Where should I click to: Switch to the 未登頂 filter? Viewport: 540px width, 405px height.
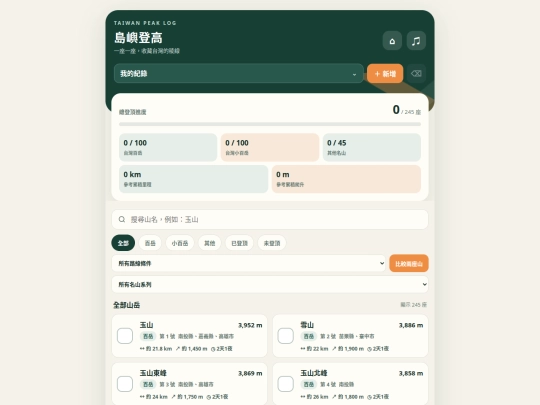pyautogui.click(x=272, y=243)
